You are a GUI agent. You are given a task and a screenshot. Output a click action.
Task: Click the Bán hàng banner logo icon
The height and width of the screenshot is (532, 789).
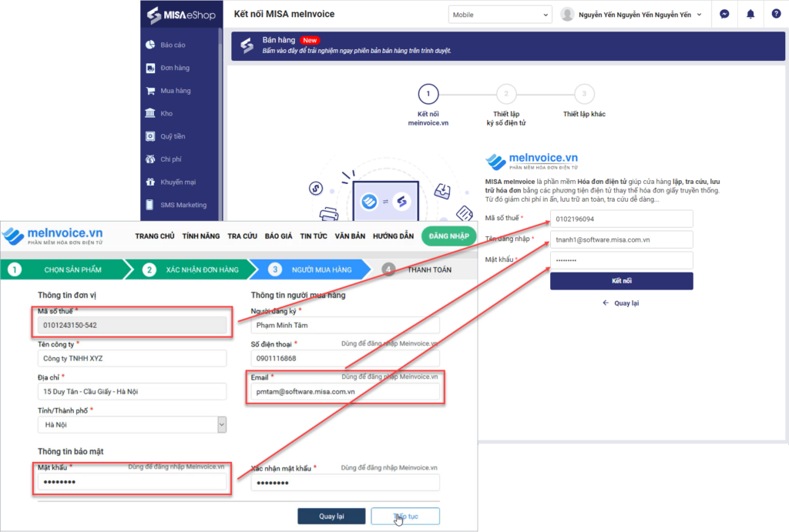click(x=247, y=45)
